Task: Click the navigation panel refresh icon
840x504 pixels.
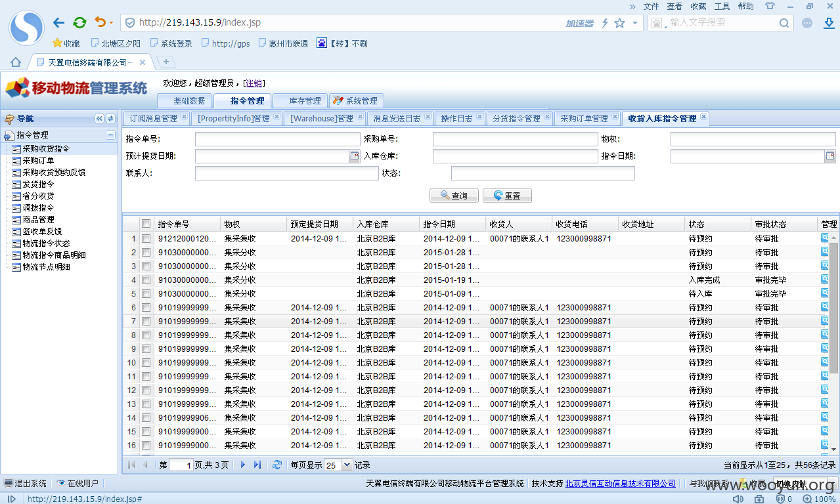Action: 111,119
